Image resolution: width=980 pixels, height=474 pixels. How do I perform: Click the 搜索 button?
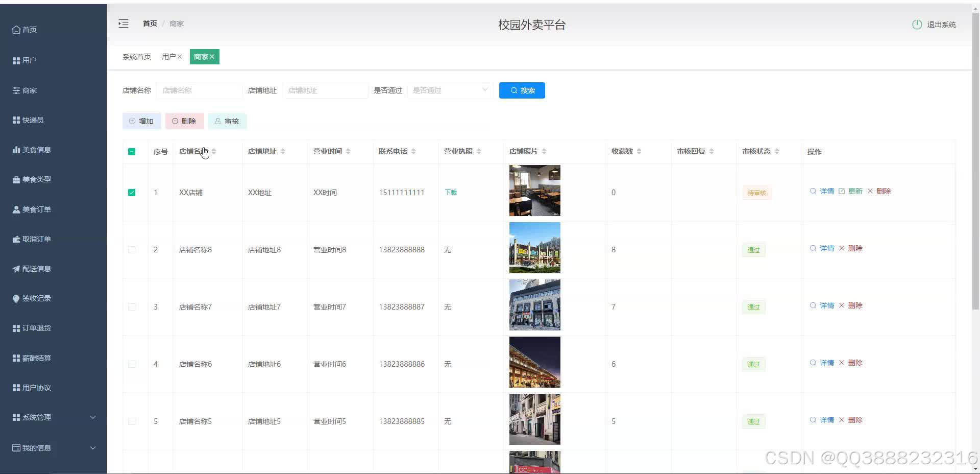click(522, 90)
